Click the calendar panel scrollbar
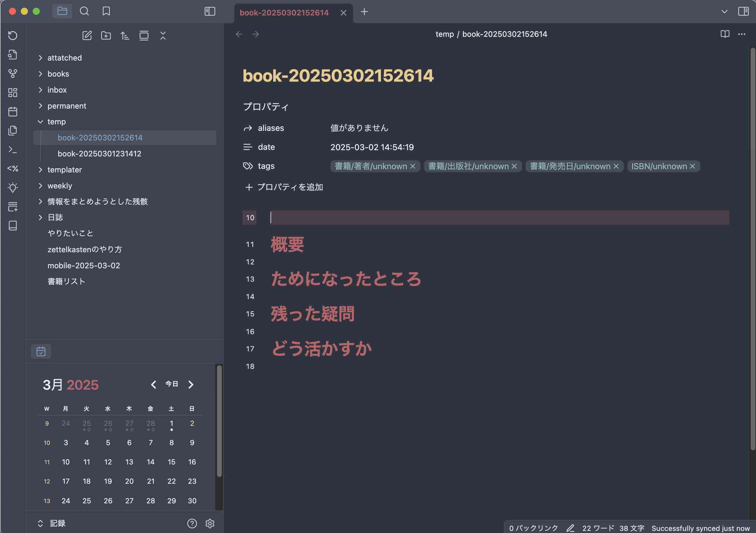The height and width of the screenshot is (533, 756). 219,421
